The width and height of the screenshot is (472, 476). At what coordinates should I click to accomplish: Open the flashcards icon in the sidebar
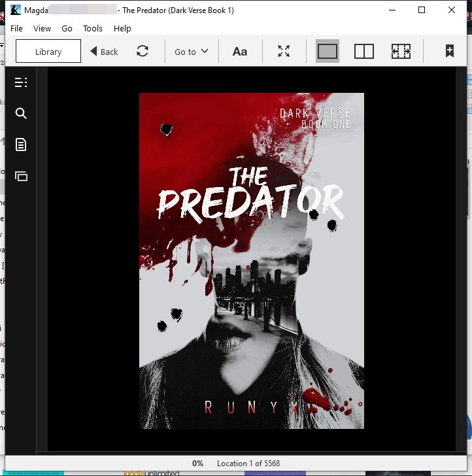tap(22, 176)
